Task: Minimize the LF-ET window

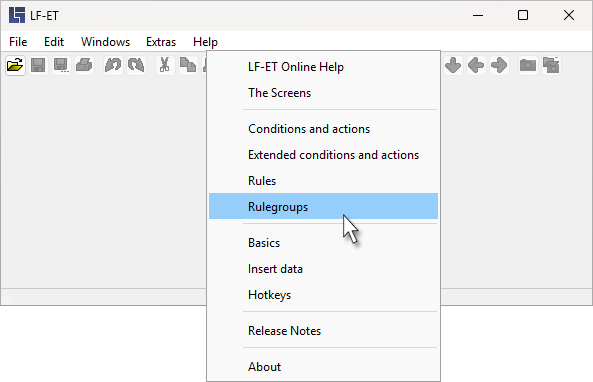Action: click(478, 16)
